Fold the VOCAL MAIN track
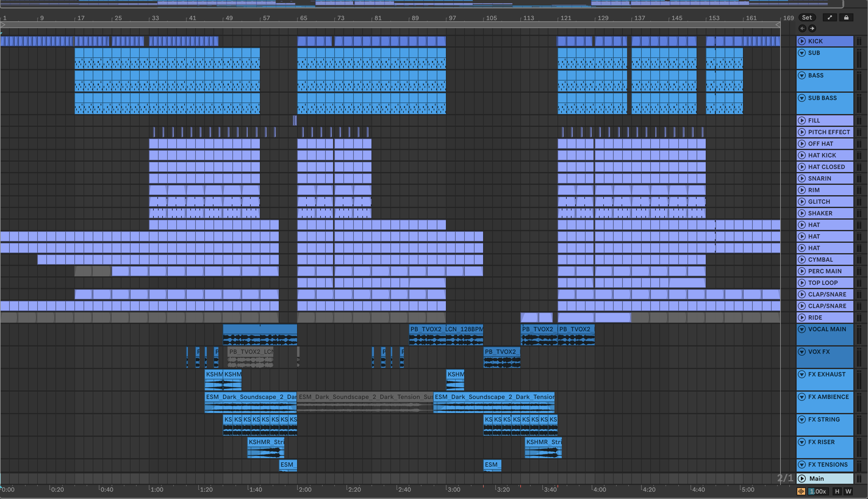This screenshot has width=868, height=499. [802, 329]
